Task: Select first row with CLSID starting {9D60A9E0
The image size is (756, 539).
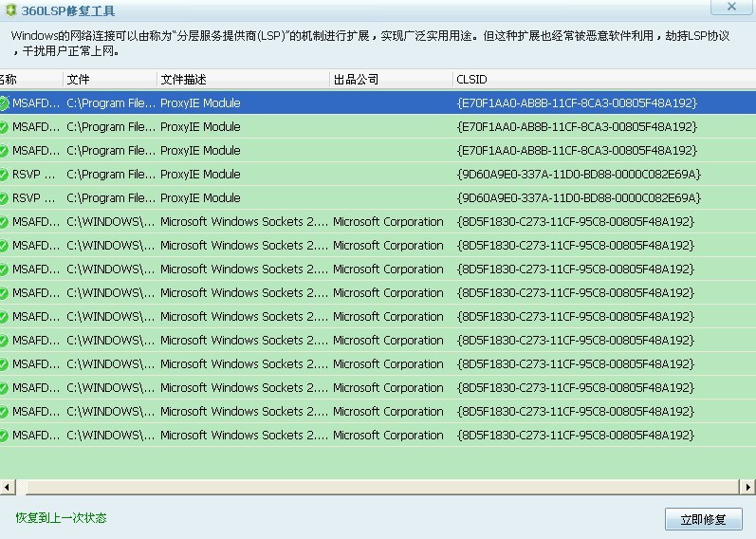Action: coord(379,175)
